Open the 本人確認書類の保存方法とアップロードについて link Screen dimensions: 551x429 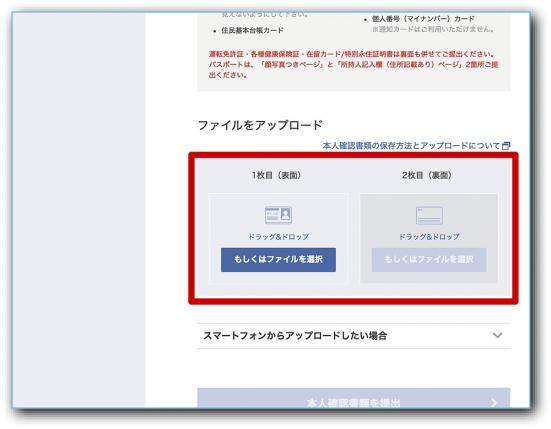[411, 145]
